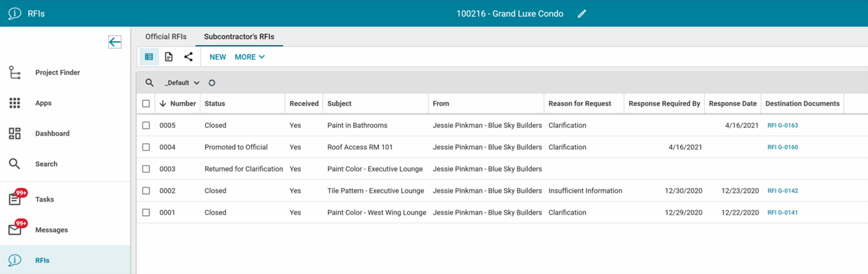Expand the MORE dropdown menu
Screen dimensions: 868x274
249,57
